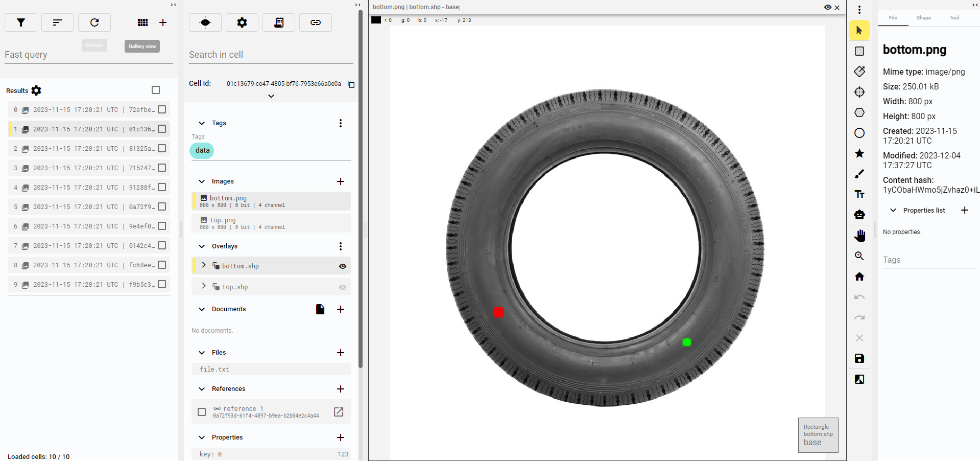Hide the bottom.shp overlay
980x461 pixels.
[x=343, y=266]
